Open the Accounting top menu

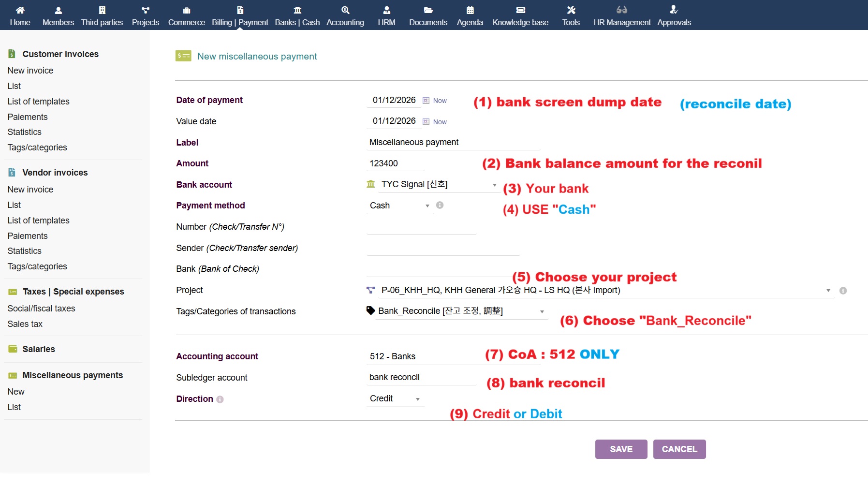[x=345, y=15]
